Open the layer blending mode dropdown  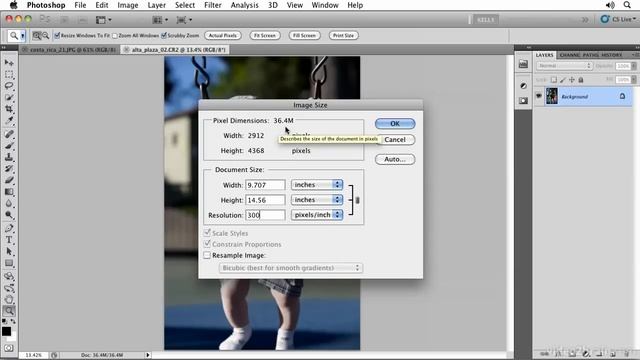(x=564, y=66)
